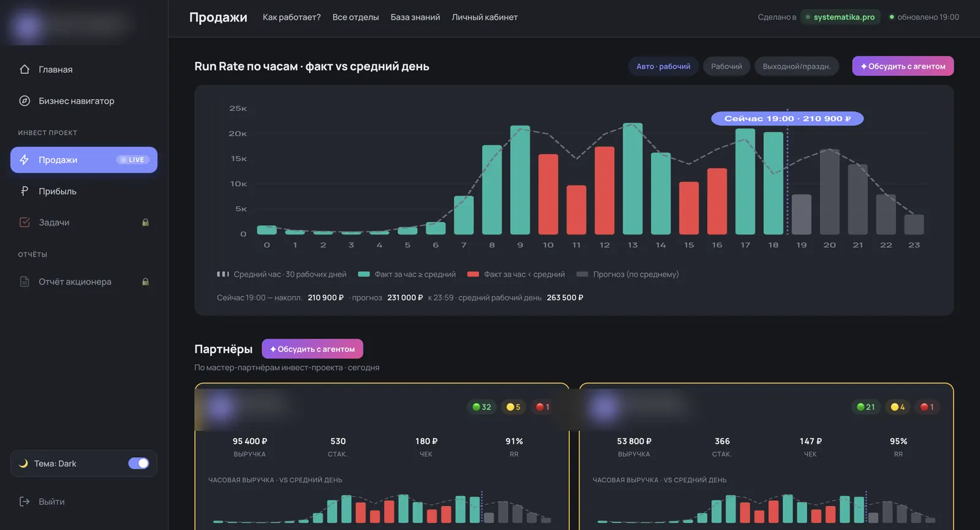Follow the systematika.pro link
980x530 pixels.
pos(840,17)
